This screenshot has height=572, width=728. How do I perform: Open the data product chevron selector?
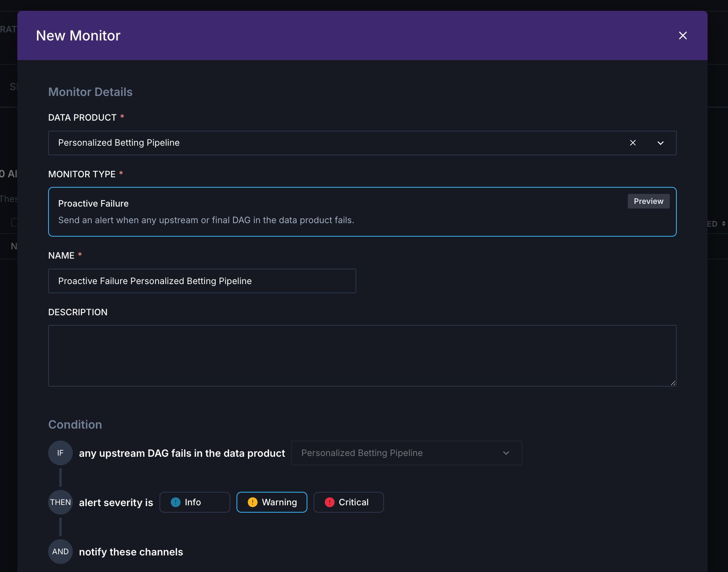pyautogui.click(x=661, y=143)
